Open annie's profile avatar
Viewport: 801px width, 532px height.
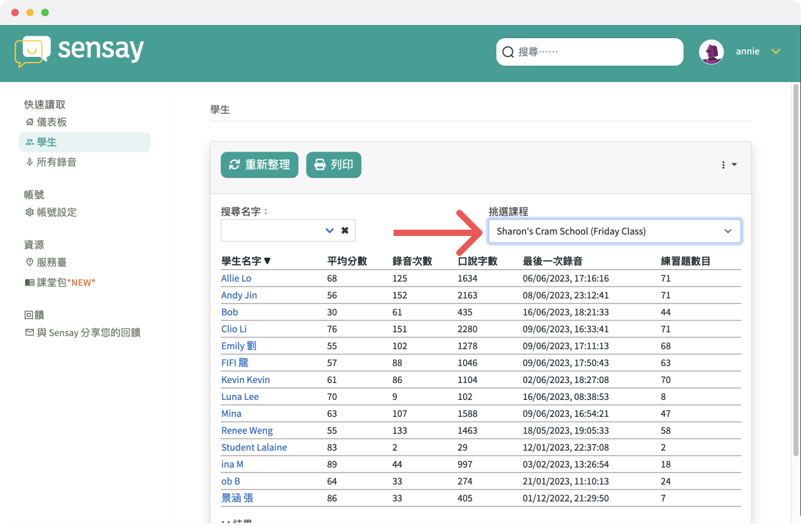click(711, 52)
